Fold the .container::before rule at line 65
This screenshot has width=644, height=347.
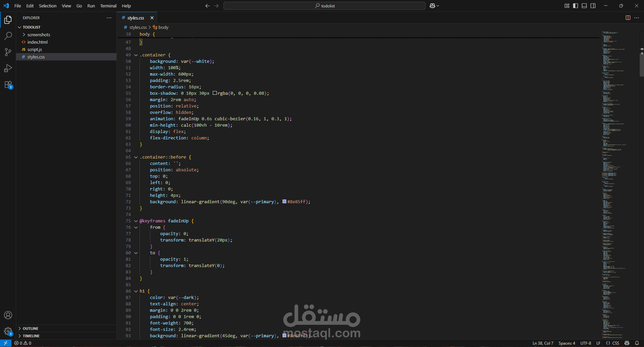pyautogui.click(x=136, y=157)
